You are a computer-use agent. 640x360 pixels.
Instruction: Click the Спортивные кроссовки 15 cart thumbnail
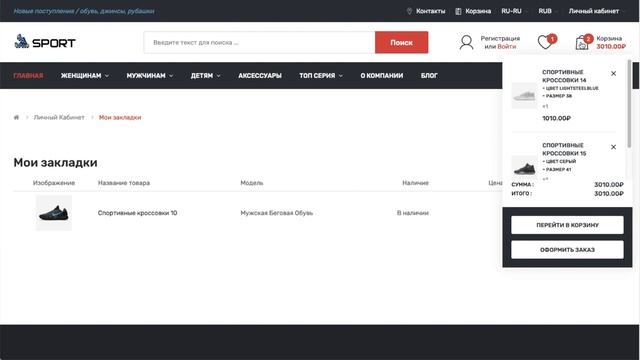click(x=524, y=168)
